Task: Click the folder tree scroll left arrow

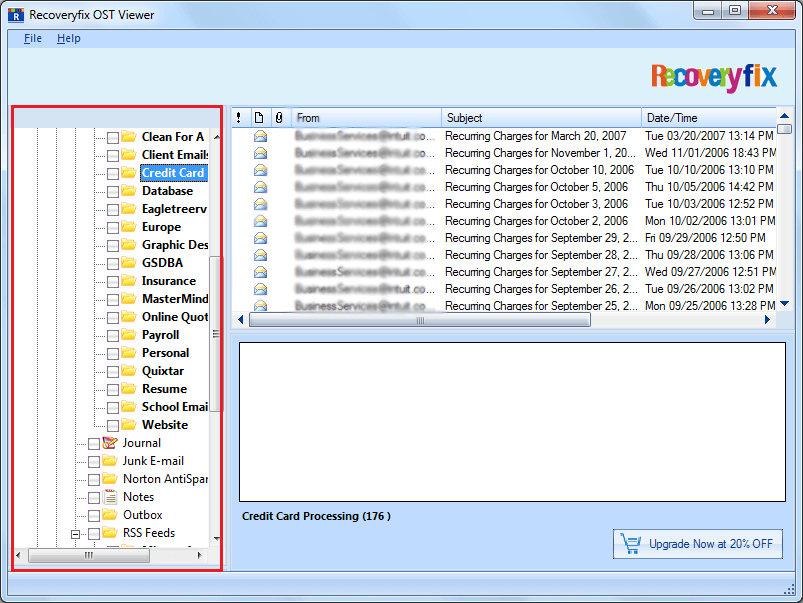Action: tap(18, 555)
